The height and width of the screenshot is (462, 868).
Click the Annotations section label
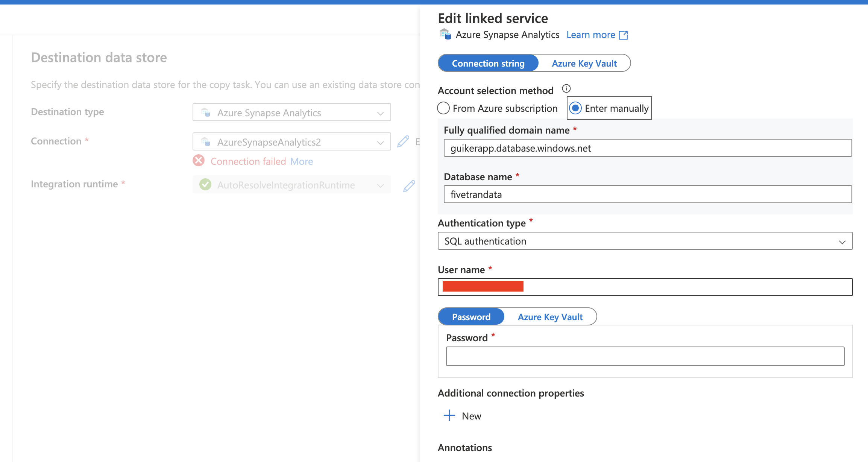465,448
